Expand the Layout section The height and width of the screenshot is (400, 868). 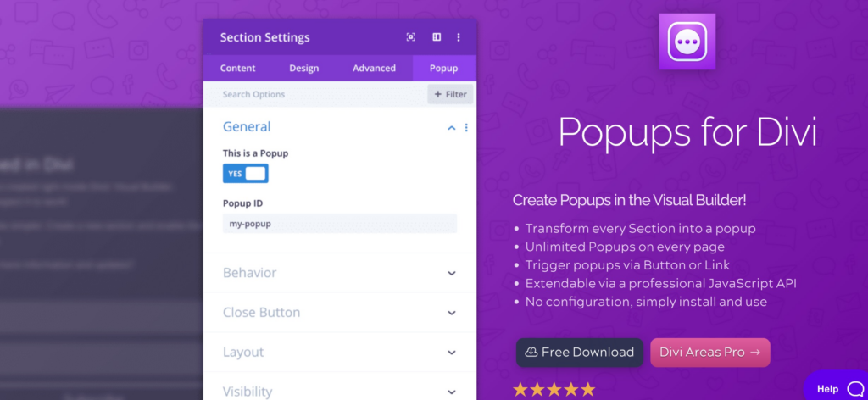(340, 352)
